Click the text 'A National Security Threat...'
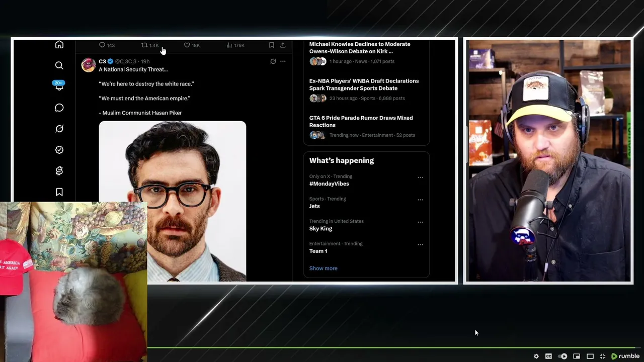 pos(133,69)
